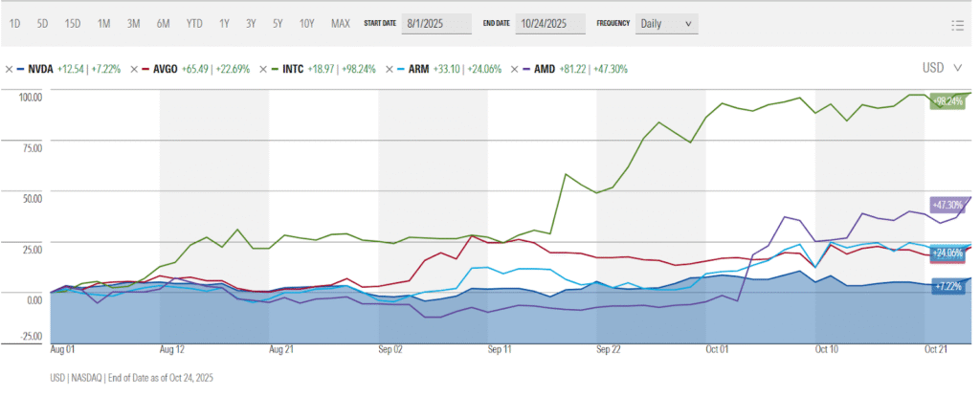Remove ARM ticker with its X icon
Screen dimensions: 980x396
(390, 69)
